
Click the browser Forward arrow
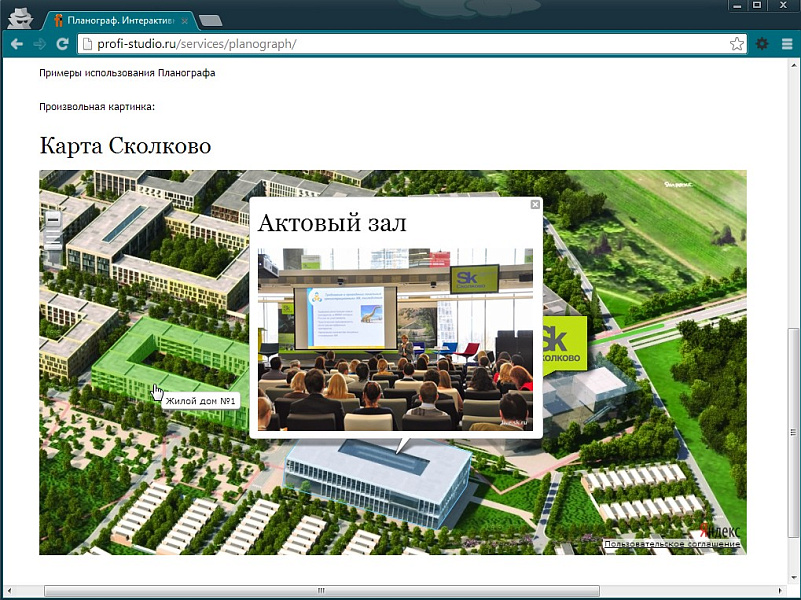(x=39, y=44)
